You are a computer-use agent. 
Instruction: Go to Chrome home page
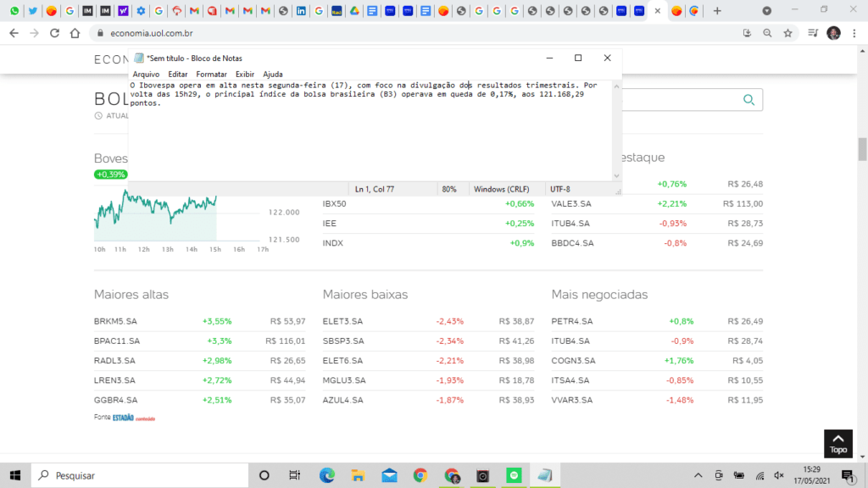click(75, 33)
